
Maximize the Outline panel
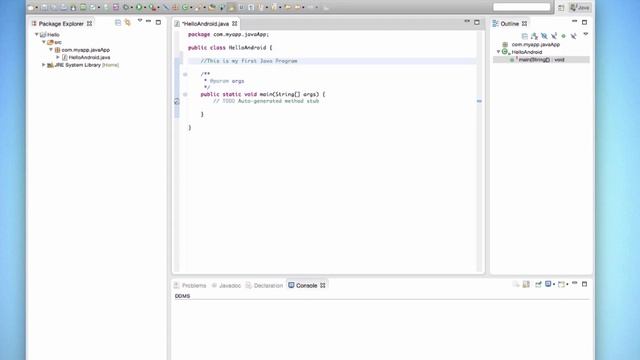[584, 22]
